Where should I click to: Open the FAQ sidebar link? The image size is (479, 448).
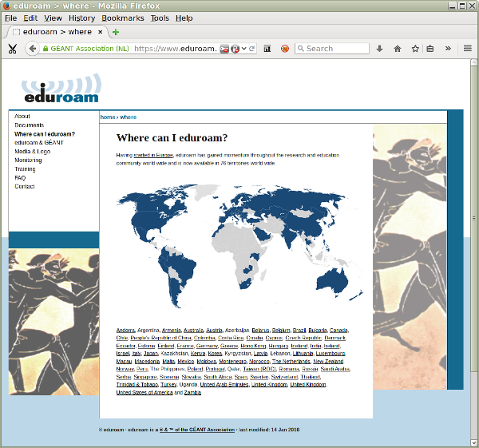point(20,177)
